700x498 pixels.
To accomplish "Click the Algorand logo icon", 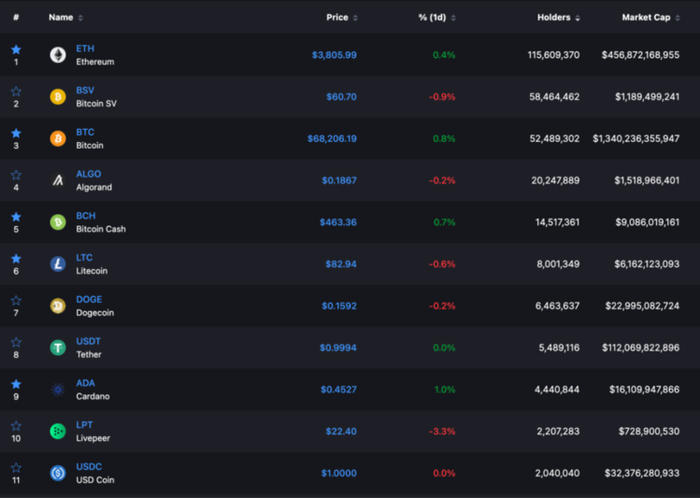I will coord(58,180).
